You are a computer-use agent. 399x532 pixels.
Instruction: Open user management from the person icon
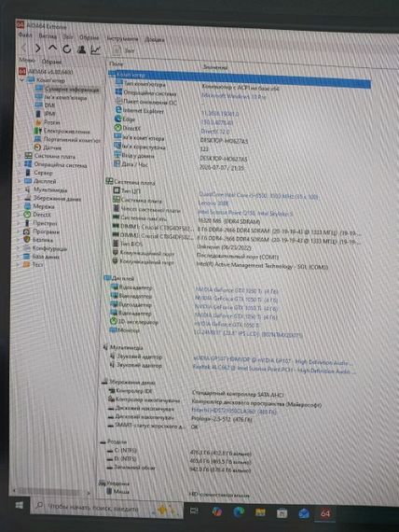point(81,49)
